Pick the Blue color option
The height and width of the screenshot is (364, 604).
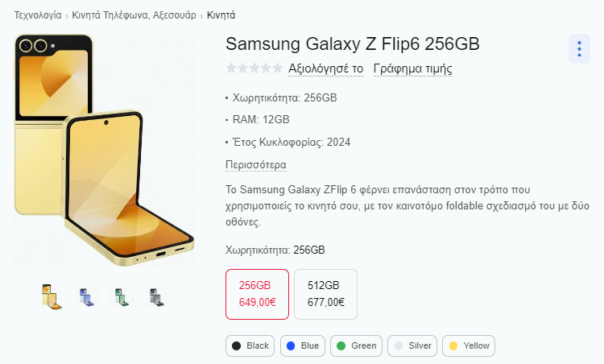point(303,346)
